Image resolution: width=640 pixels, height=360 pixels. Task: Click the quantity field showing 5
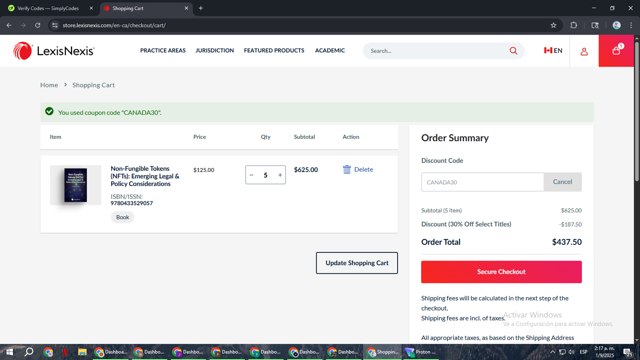(265, 175)
